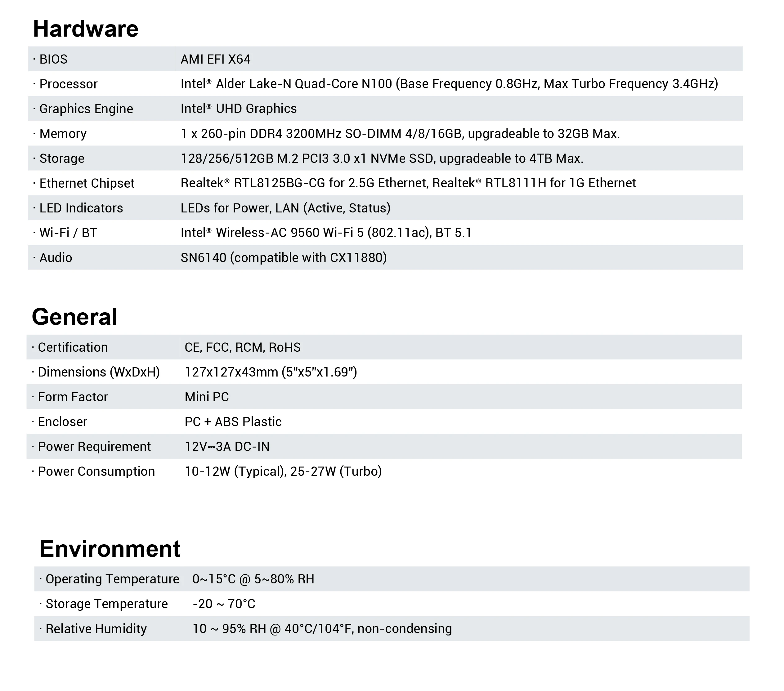
Task: Click the 10 ~ 95% RH non-condensing value
Action: [x=322, y=629]
